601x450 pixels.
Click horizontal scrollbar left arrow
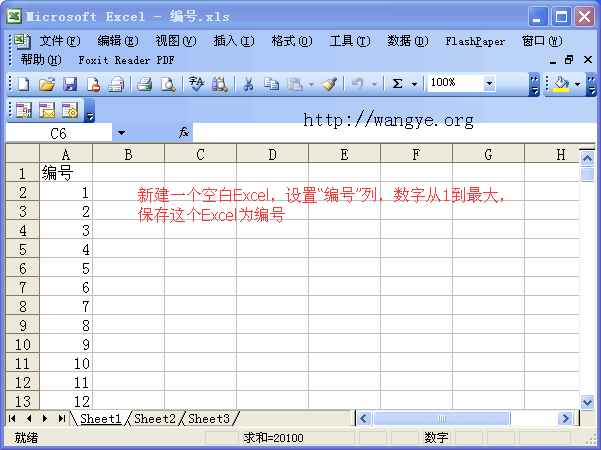tap(364, 419)
